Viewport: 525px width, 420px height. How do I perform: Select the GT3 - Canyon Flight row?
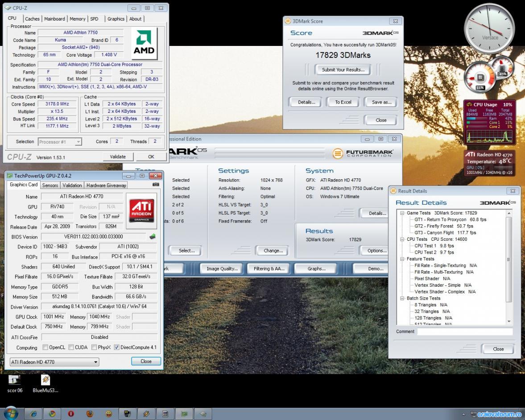tap(445, 233)
